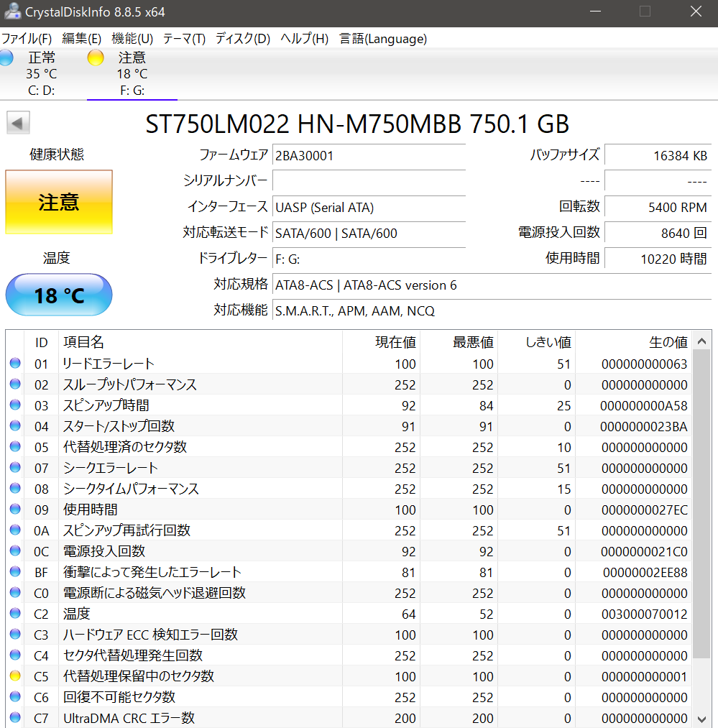Click the 最悪値 column header

click(459, 341)
